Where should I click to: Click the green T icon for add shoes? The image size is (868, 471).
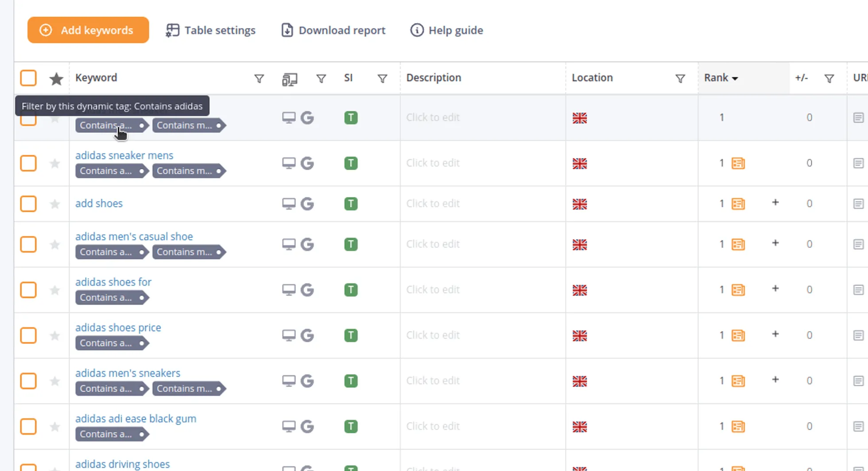point(351,204)
